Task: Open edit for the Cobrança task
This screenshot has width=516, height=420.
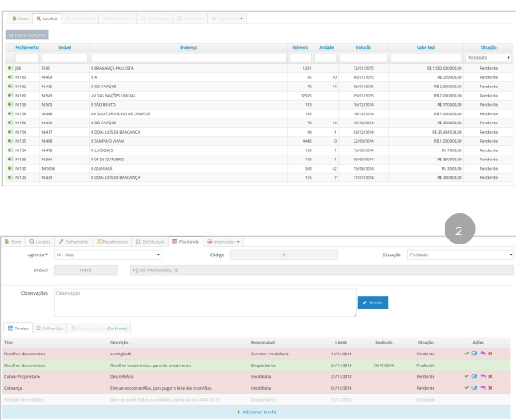Action: 474,388
